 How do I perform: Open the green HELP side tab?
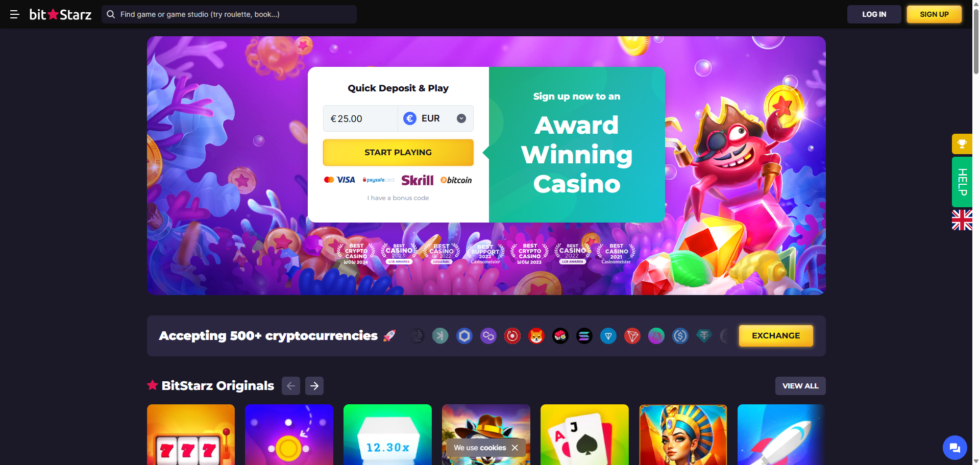(x=962, y=182)
